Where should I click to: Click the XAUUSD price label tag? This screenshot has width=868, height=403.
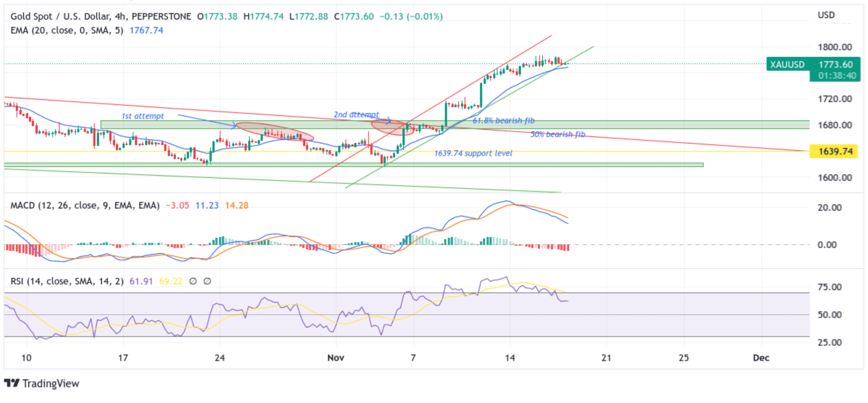788,64
